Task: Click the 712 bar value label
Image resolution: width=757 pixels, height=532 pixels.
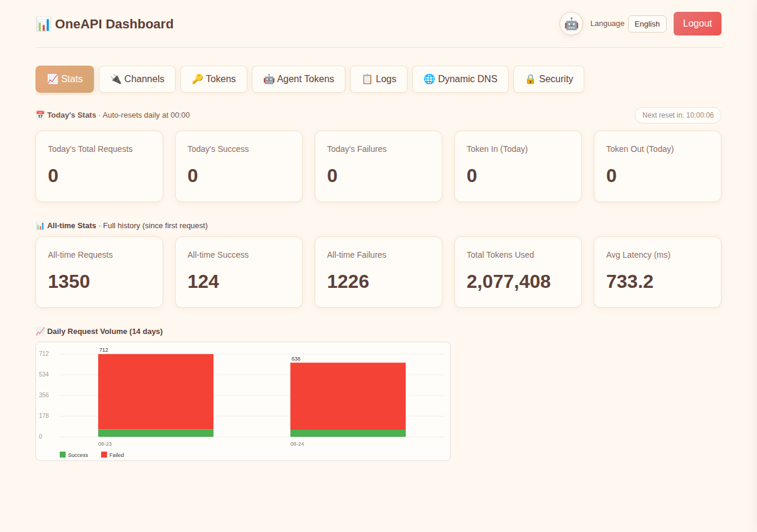Action: 103,350
